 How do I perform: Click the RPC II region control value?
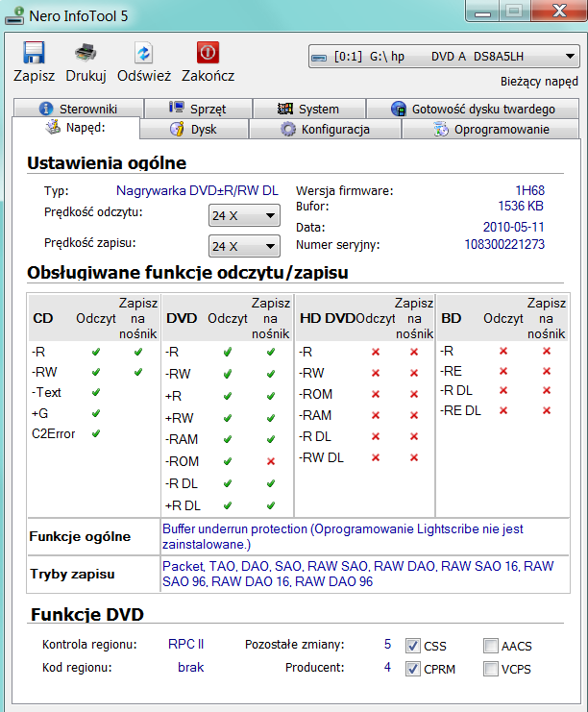pyautogui.click(x=185, y=644)
